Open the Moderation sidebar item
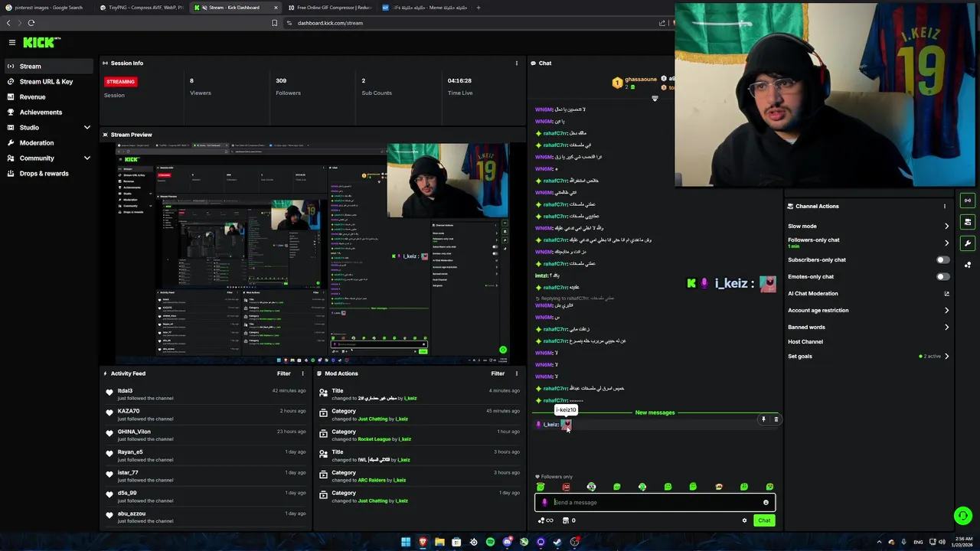980x551 pixels. coord(49,143)
